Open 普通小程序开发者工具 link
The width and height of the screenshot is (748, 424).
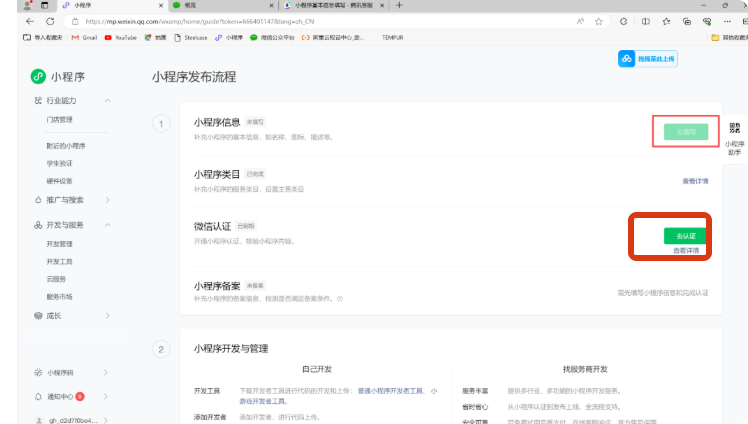pos(390,391)
